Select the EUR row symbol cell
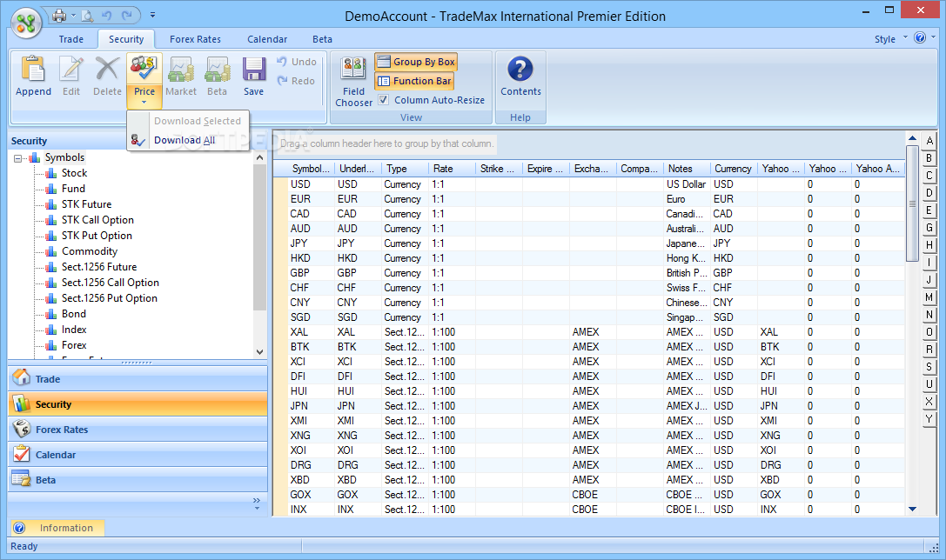946x560 pixels. 310,199
